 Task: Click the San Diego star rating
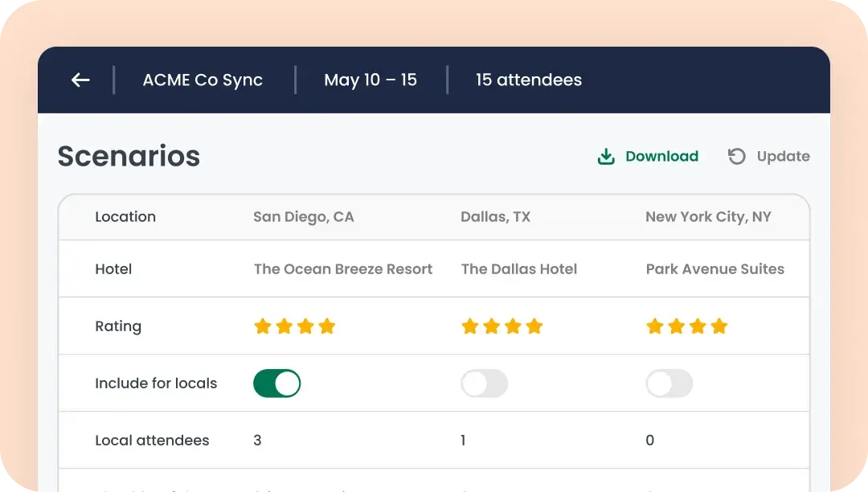point(294,326)
